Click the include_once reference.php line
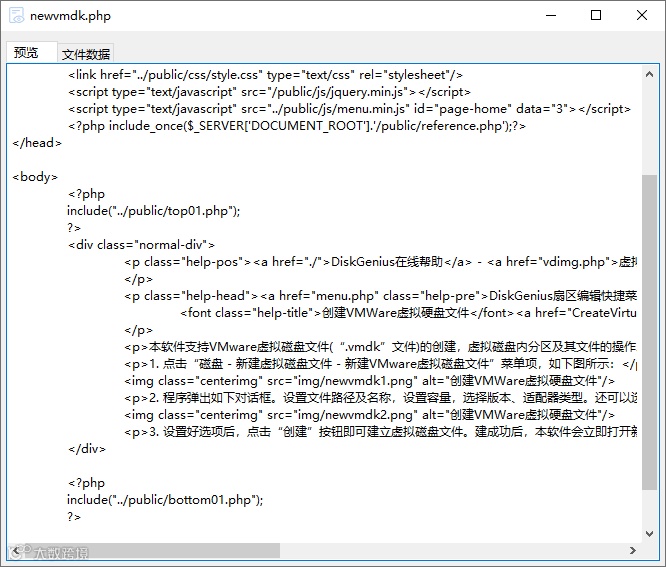Image resolution: width=666 pixels, height=567 pixels. 297,126
